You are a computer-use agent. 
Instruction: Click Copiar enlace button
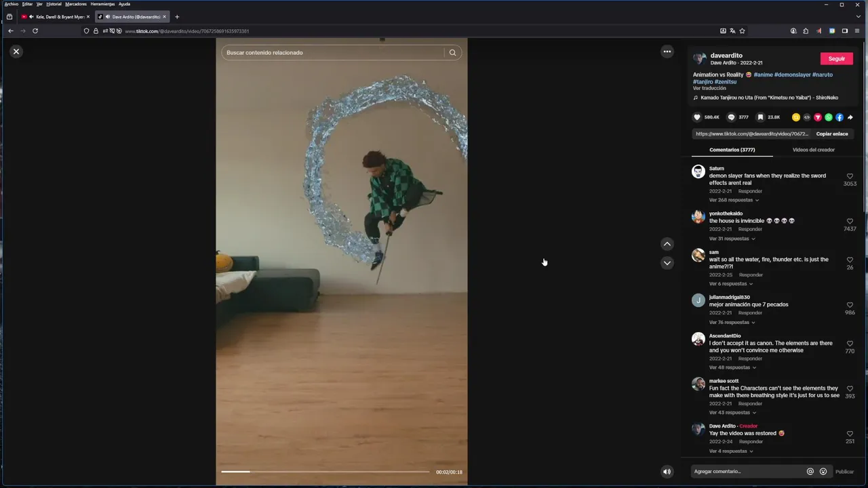(832, 134)
